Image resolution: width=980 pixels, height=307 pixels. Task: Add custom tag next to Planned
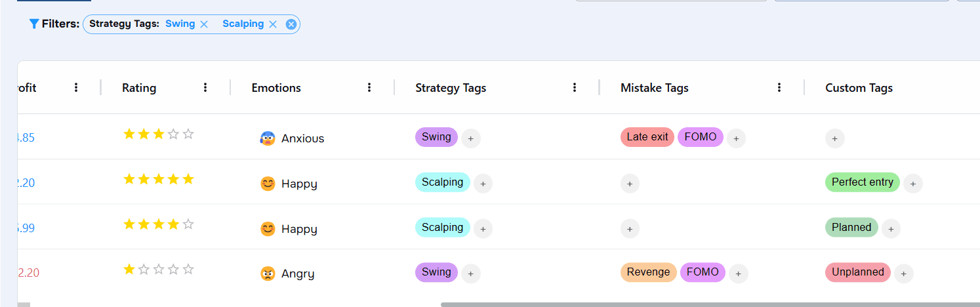click(x=891, y=229)
